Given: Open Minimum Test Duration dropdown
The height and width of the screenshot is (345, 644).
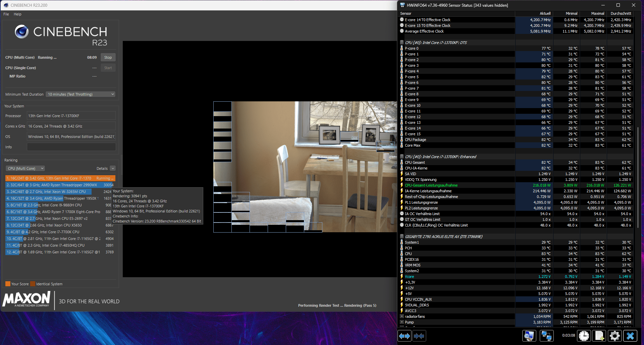Looking at the screenshot, I should 80,94.
